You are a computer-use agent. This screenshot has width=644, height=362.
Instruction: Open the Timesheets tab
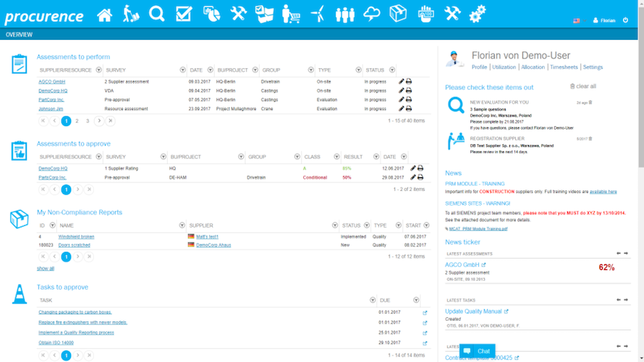[564, 67]
